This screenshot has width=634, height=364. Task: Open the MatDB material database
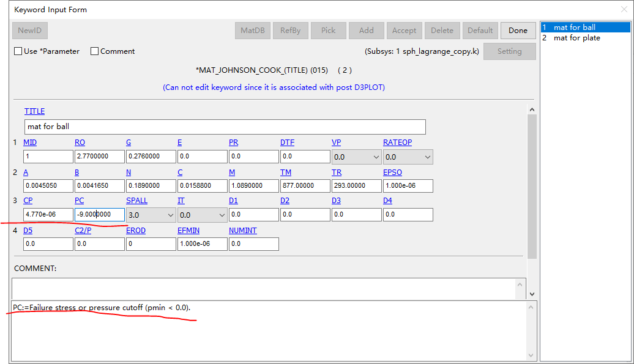point(252,30)
